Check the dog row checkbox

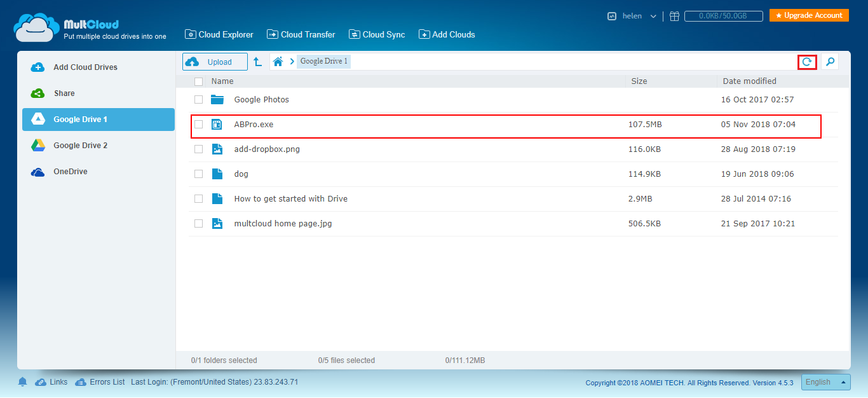pyautogui.click(x=199, y=174)
